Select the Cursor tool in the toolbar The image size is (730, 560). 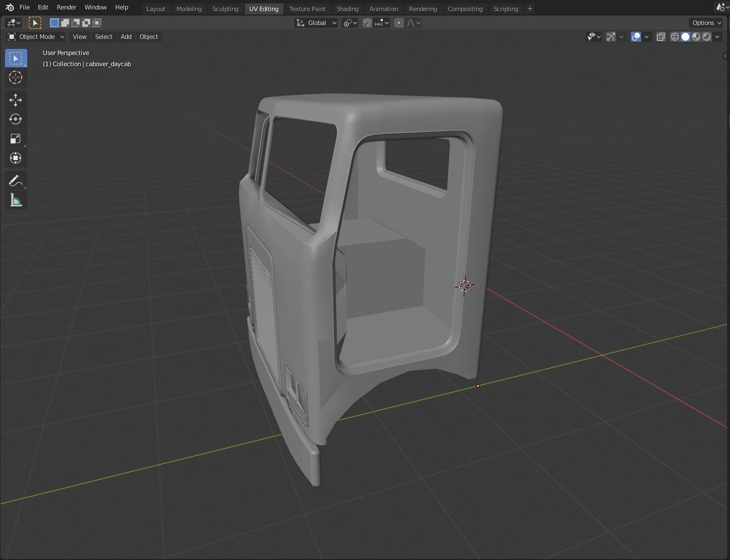[x=16, y=78]
